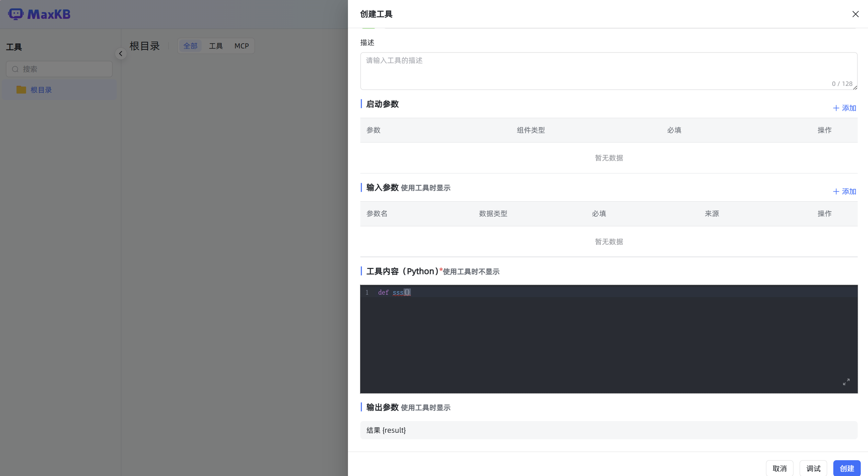Focus the tool description textarea

(x=608, y=71)
